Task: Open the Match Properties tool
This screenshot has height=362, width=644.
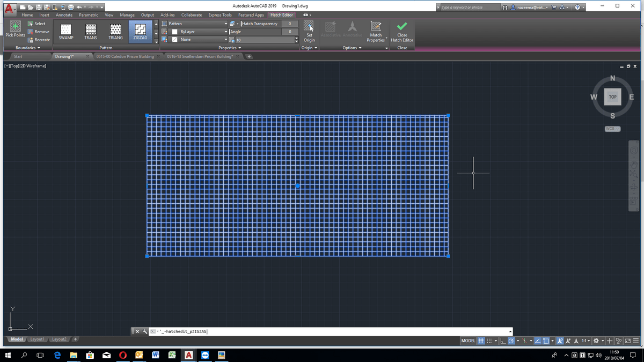Action: point(376,31)
